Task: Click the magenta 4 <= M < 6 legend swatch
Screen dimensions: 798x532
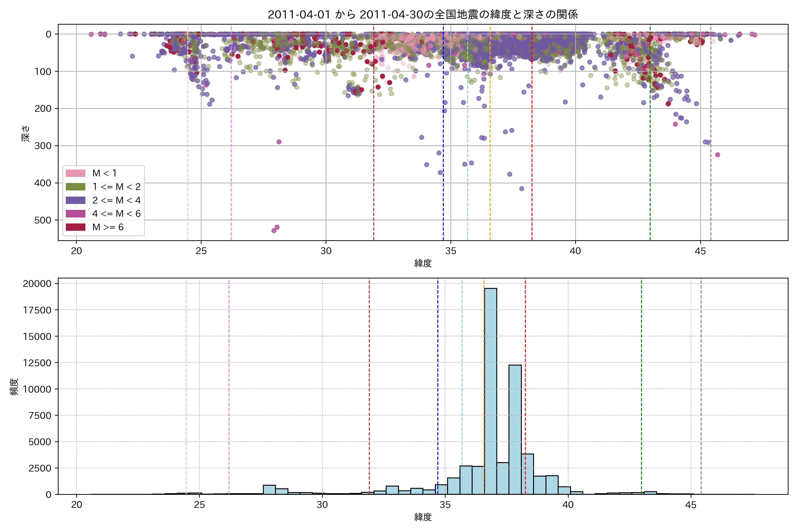Action: (75, 213)
